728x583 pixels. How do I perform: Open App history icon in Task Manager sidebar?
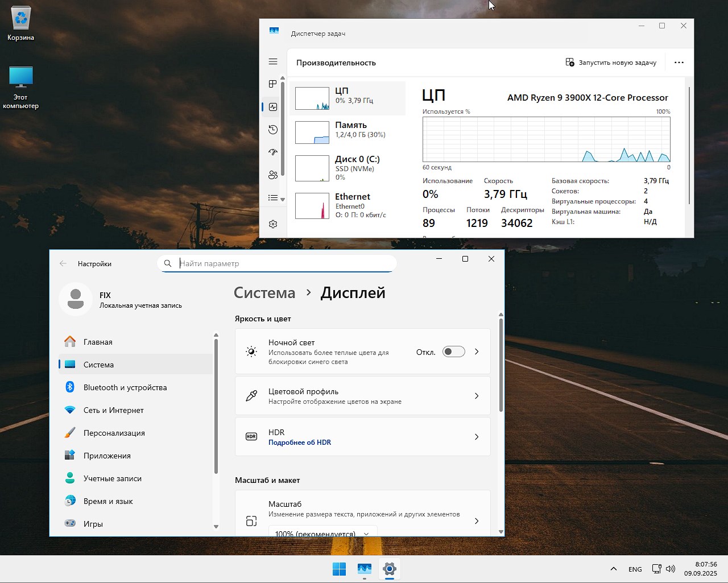[273, 130]
